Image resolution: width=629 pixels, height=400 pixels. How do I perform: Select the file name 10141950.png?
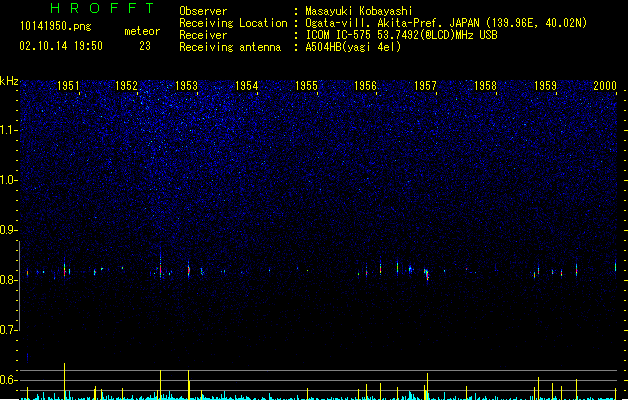56,26
